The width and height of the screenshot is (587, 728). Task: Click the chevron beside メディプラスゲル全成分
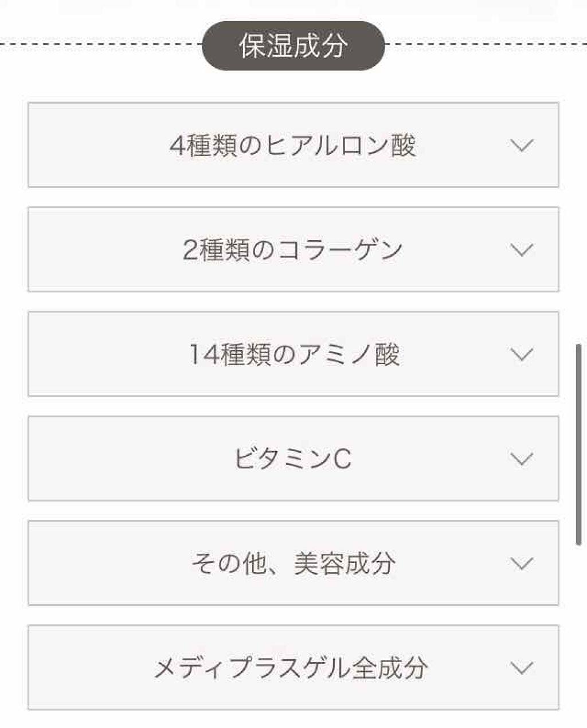click(x=521, y=668)
